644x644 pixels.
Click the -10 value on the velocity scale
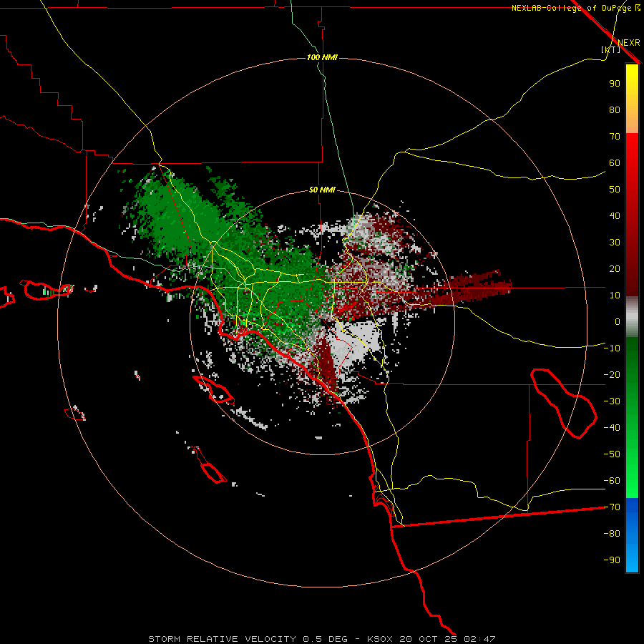612,348
